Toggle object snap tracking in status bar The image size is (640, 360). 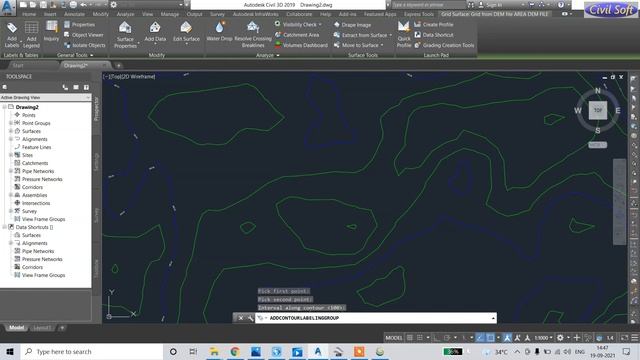(480, 338)
